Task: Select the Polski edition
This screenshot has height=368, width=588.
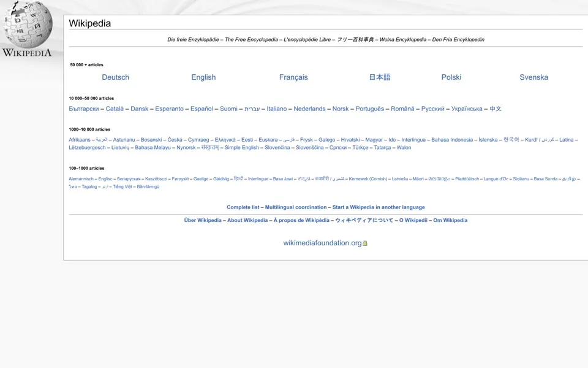Action: pyautogui.click(x=451, y=77)
